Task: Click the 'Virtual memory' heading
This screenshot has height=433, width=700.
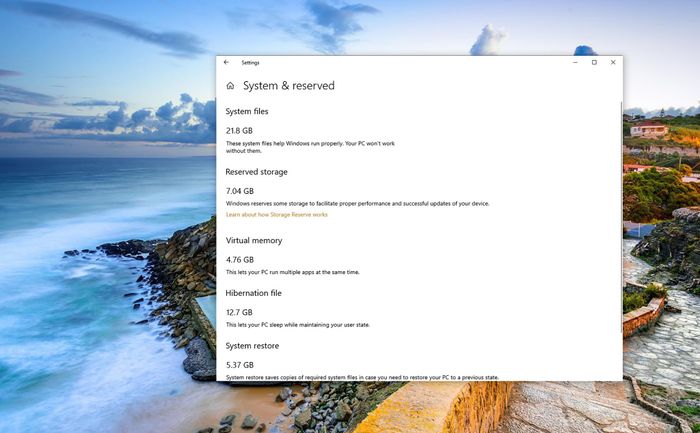Action: pyautogui.click(x=254, y=241)
